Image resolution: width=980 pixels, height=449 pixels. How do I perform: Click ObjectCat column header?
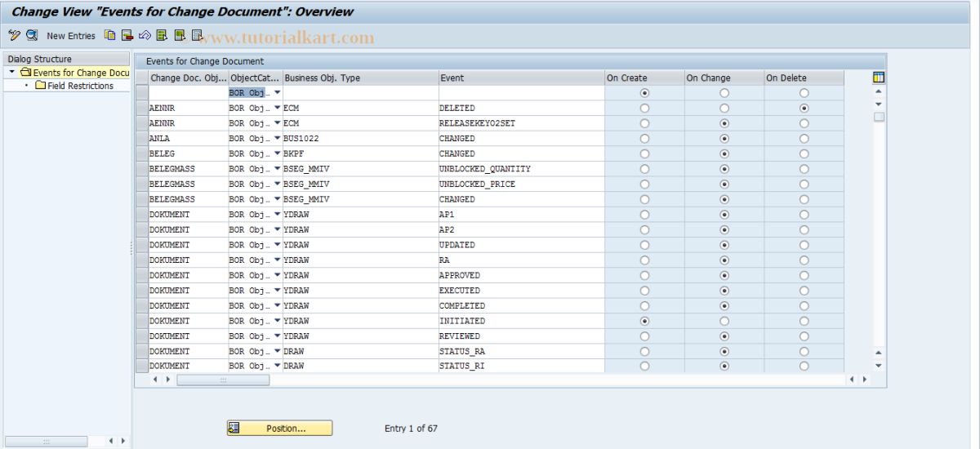point(256,78)
